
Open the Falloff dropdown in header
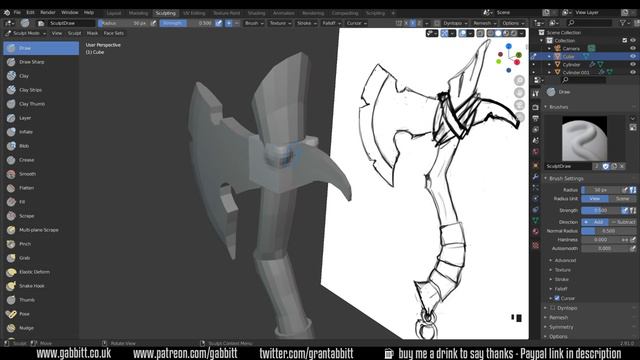(331, 23)
